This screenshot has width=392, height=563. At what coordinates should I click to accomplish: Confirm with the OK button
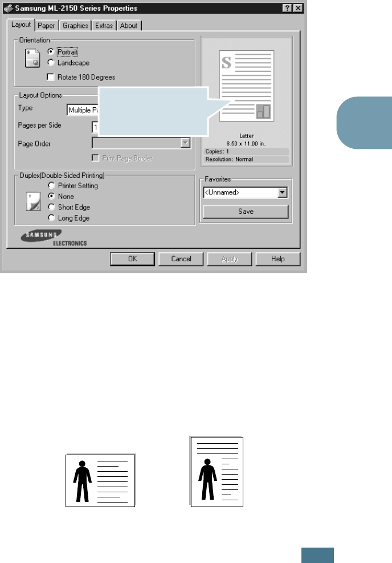(x=132, y=259)
